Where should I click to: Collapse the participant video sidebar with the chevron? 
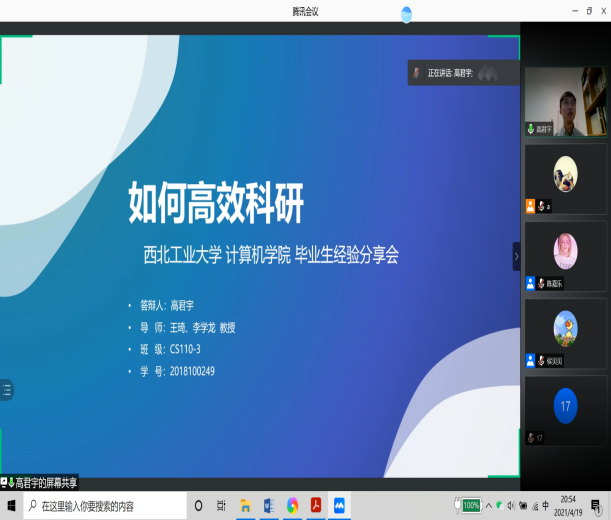516,256
